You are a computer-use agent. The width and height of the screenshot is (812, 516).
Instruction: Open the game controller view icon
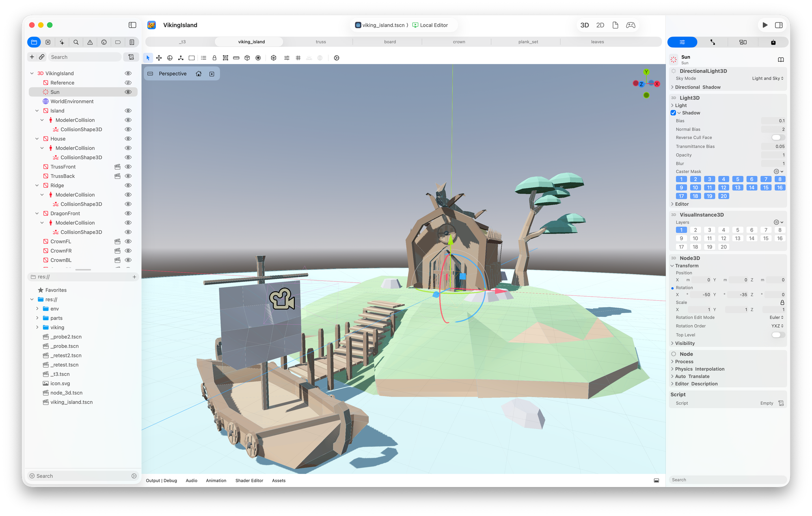click(631, 25)
